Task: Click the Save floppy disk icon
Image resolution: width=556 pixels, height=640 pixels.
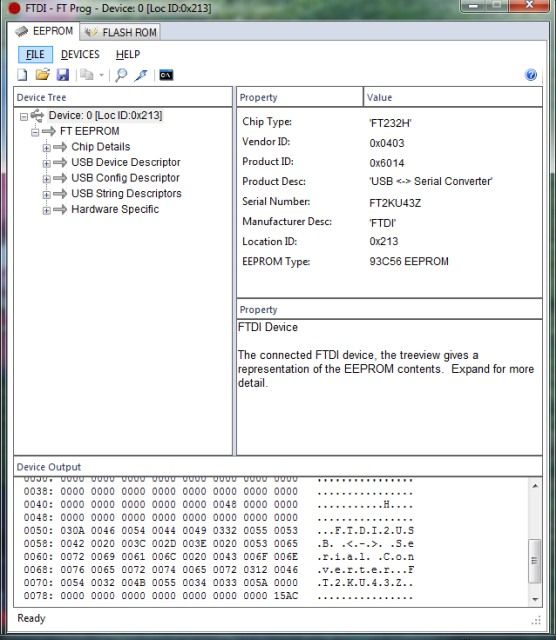Action: pos(62,75)
